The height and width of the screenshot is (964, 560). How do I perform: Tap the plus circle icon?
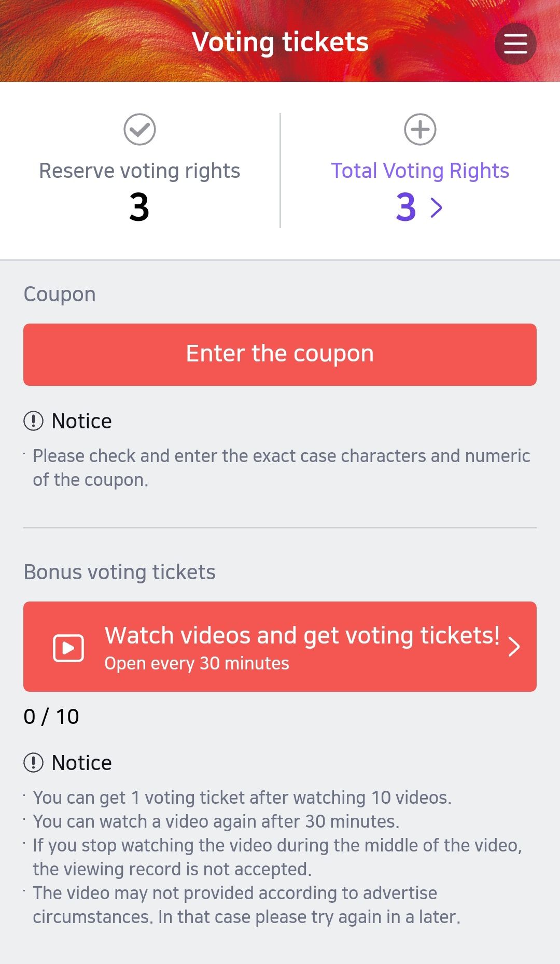(420, 129)
